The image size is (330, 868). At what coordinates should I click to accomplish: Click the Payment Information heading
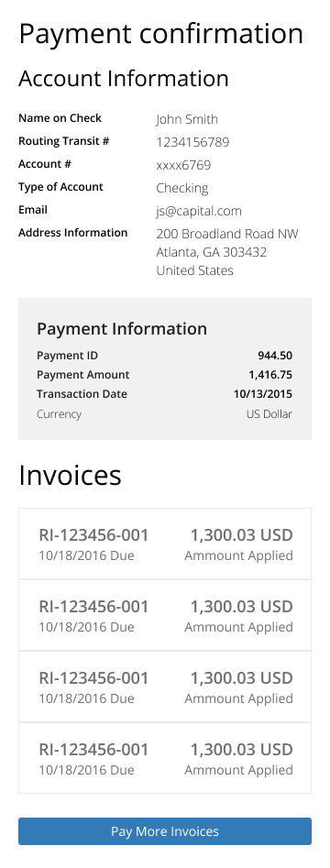[x=122, y=328]
